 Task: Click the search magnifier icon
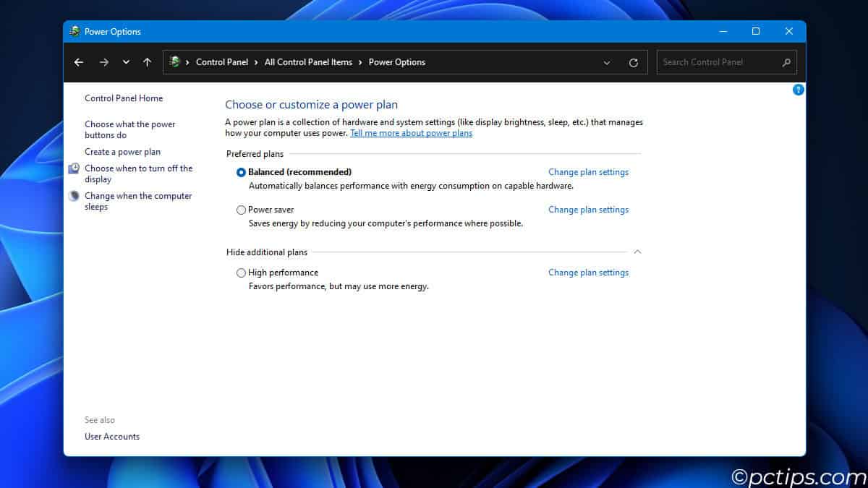click(786, 62)
